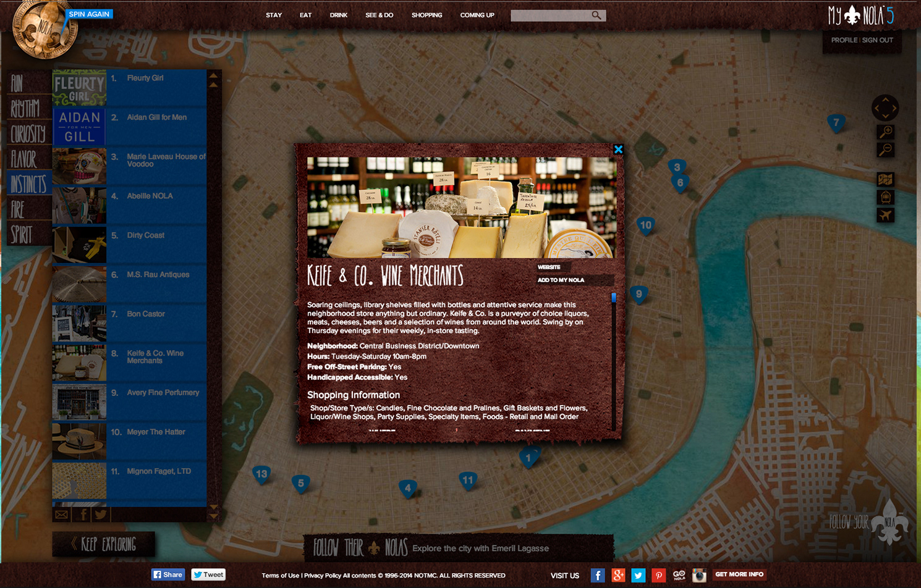Share the list by email icon
This screenshot has width=921, height=588.
pyautogui.click(x=62, y=514)
